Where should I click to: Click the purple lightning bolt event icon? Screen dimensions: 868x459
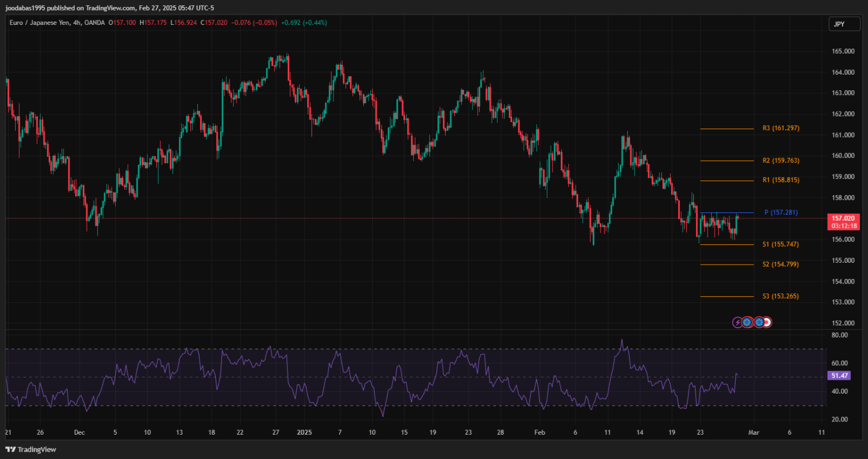738,322
